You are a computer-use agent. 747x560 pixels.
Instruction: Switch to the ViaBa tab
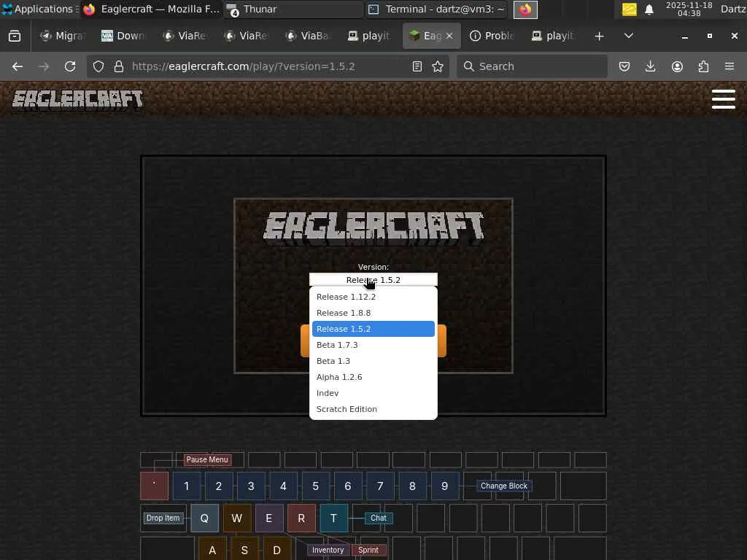pyautogui.click(x=307, y=36)
